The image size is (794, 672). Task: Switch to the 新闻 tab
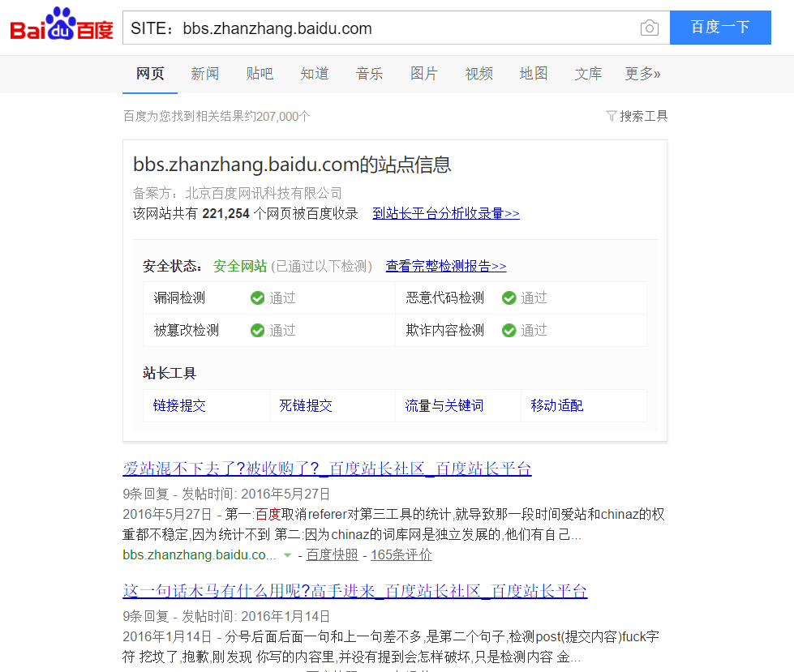pyautogui.click(x=204, y=73)
